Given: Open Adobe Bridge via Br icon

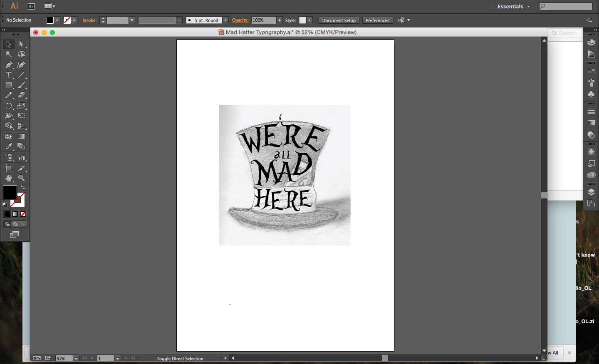Looking at the screenshot, I should (x=31, y=6).
